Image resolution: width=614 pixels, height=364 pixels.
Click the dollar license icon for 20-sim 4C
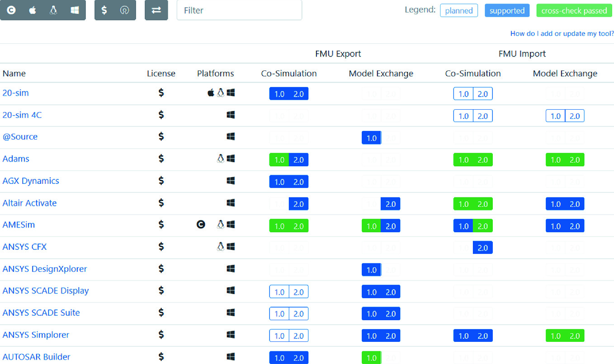(x=161, y=115)
